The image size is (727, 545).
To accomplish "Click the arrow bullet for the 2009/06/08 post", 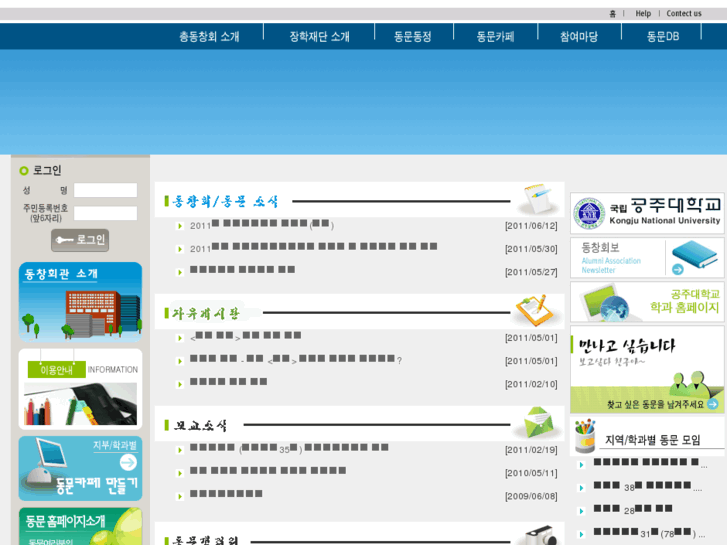I will 180,497.
